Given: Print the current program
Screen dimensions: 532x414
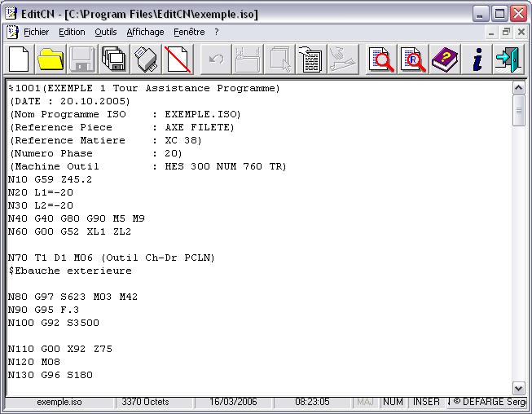Looking at the screenshot, I should click(145, 59).
